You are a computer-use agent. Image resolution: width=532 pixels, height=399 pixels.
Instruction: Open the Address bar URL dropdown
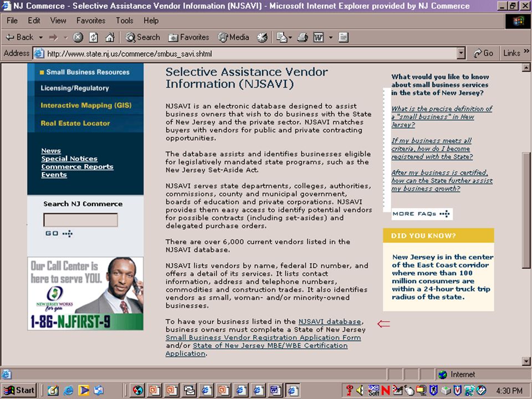[461, 53]
